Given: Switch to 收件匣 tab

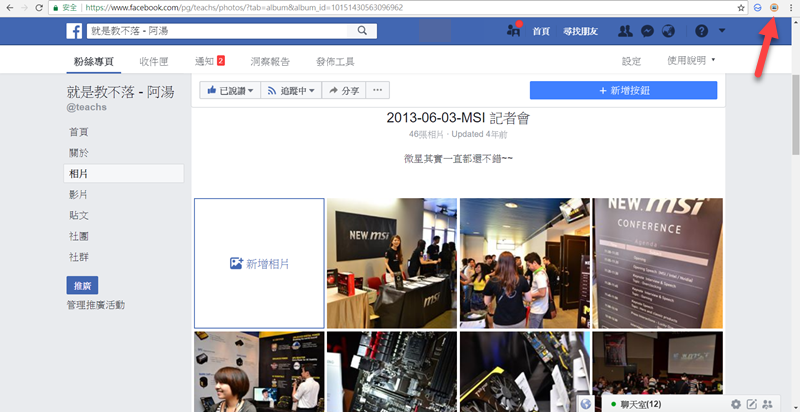Looking at the screenshot, I should coord(154,62).
